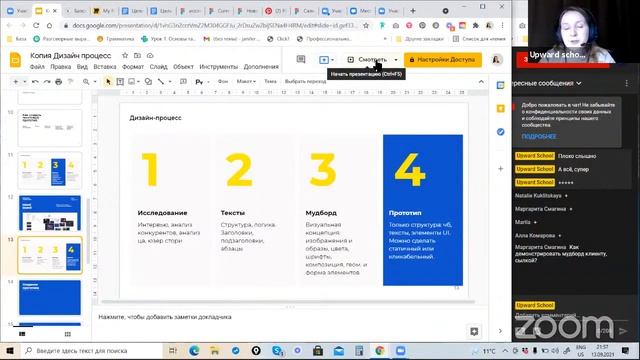Click the present-to-meeting screen icon
The width and height of the screenshot is (640, 360).
(324, 60)
